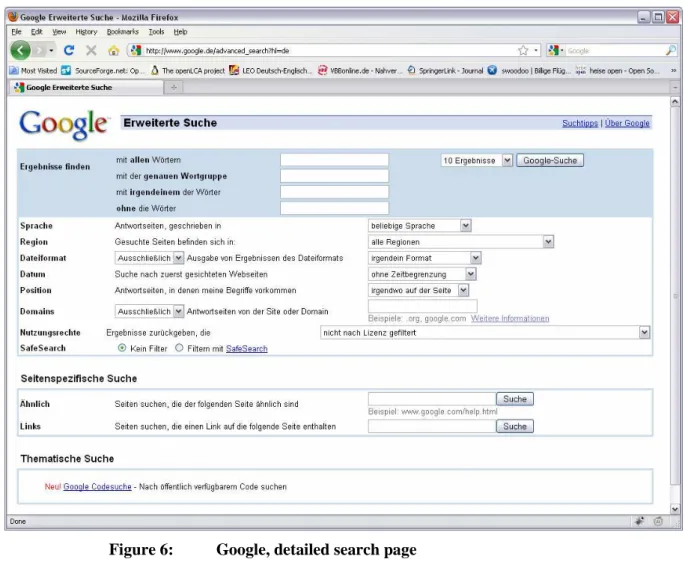Click the ohne die Wörter input field

(x=334, y=208)
